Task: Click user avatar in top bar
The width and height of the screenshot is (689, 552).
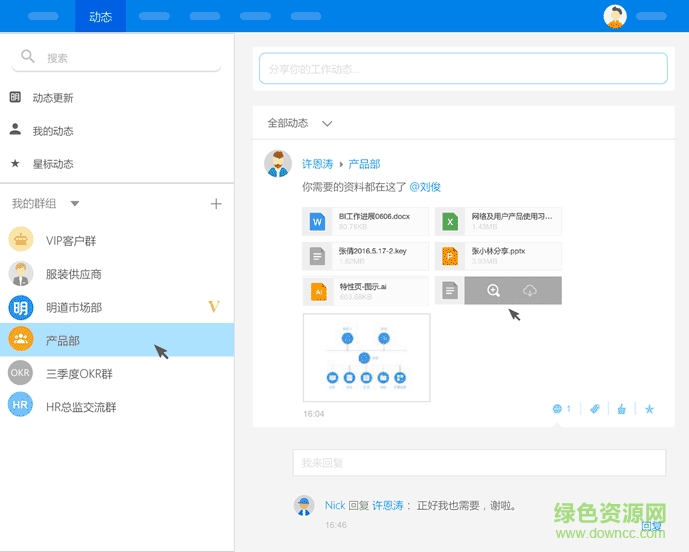Action: coord(615,16)
